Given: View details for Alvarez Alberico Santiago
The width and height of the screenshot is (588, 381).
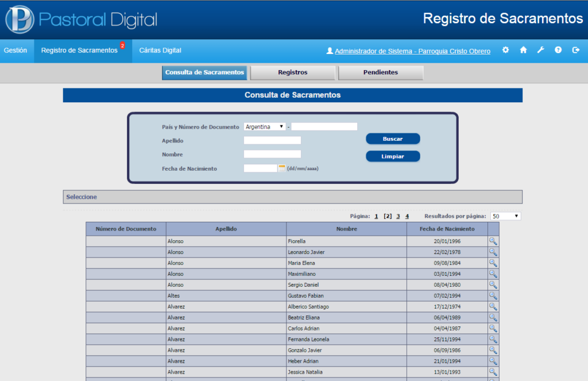Looking at the screenshot, I should click(x=493, y=306).
